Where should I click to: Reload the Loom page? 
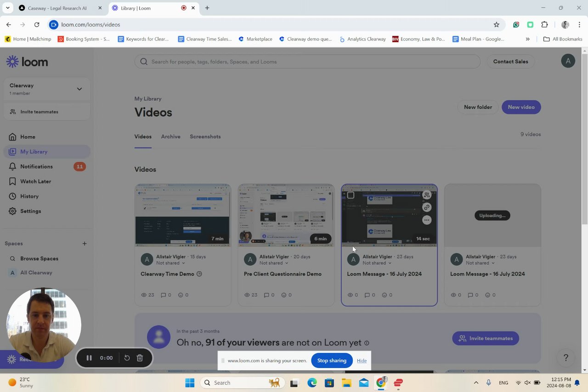(x=37, y=24)
